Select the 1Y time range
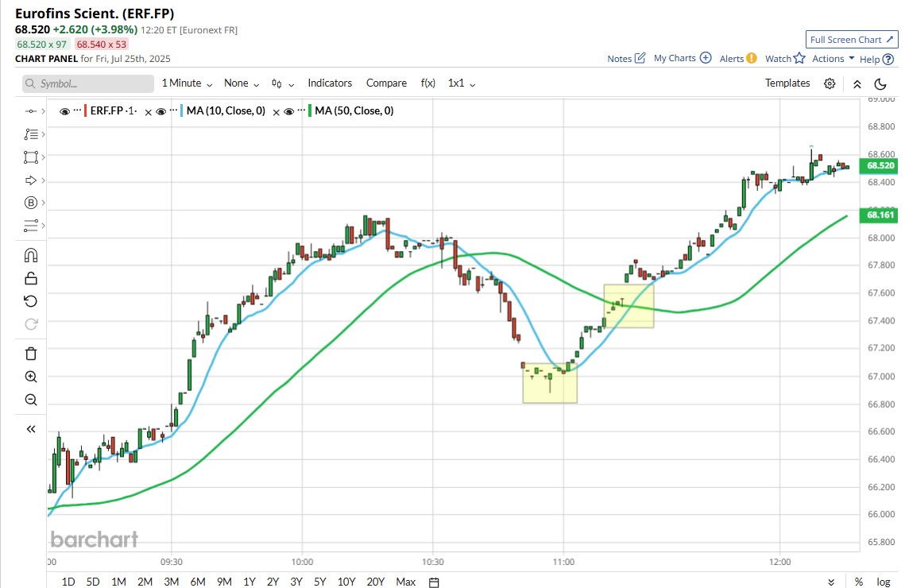Image resolution: width=905 pixels, height=588 pixels. click(249, 582)
